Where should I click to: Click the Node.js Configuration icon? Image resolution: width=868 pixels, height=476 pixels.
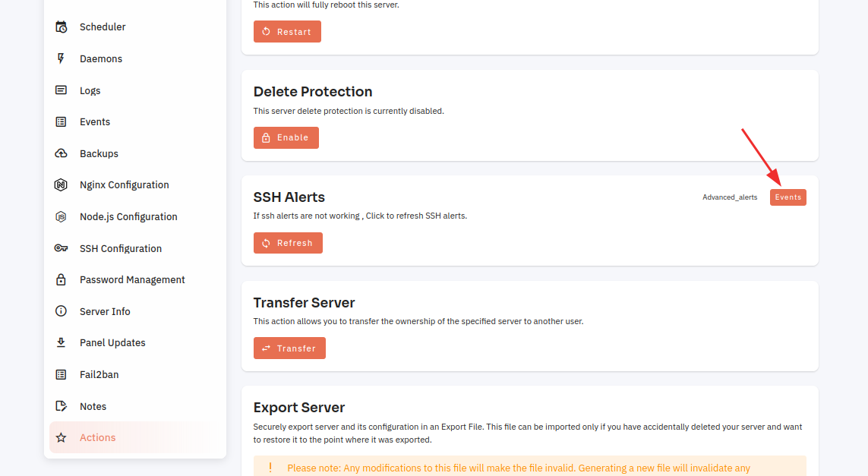61,216
